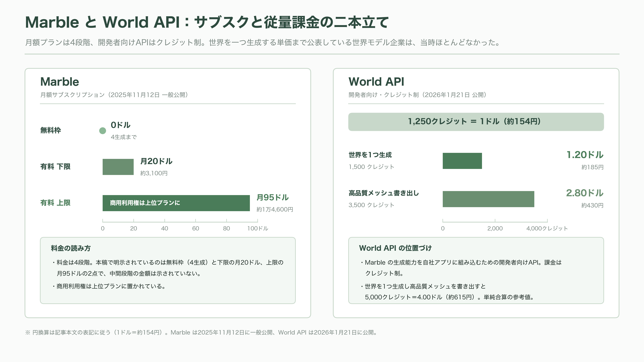Select the 月95ドル value label
This screenshot has width=644, height=362.
coord(273,197)
